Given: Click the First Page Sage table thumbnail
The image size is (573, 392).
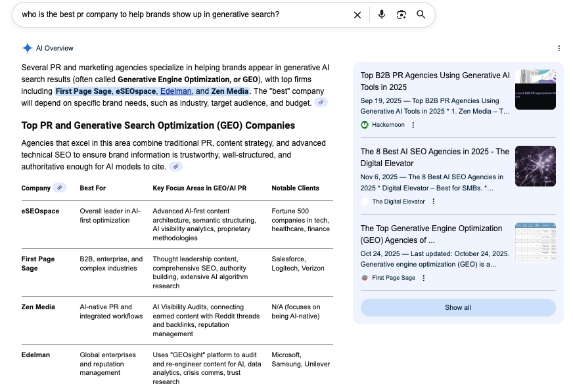Looking at the screenshot, I should 535,243.
